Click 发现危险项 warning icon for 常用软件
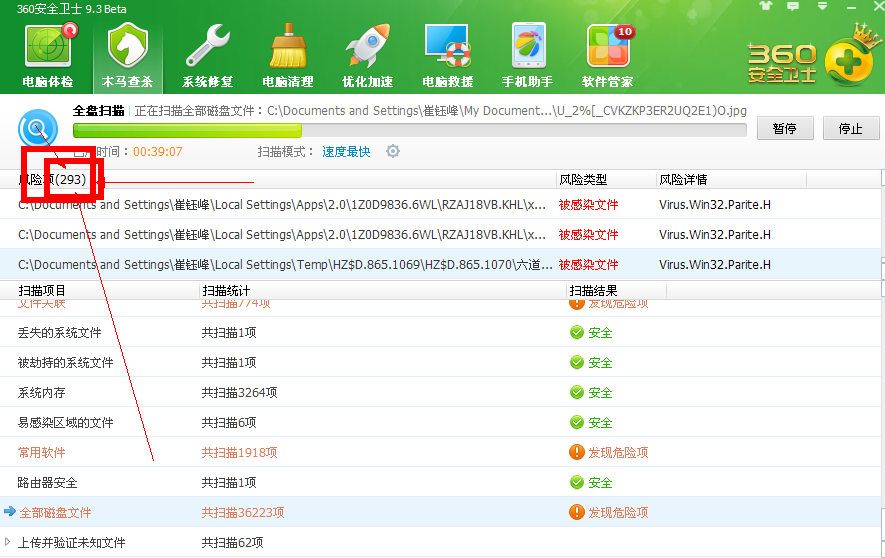The width and height of the screenshot is (885, 558). click(576, 452)
